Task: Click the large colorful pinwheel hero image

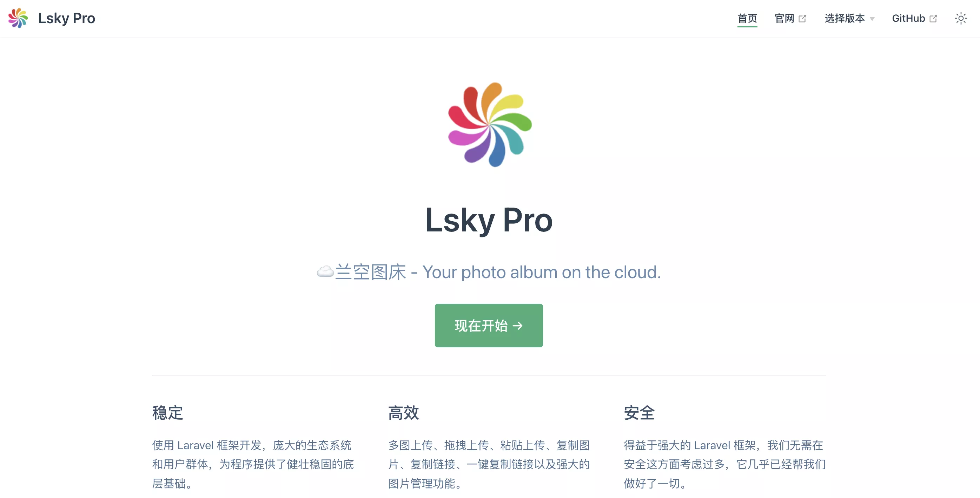Action: coord(490,124)
